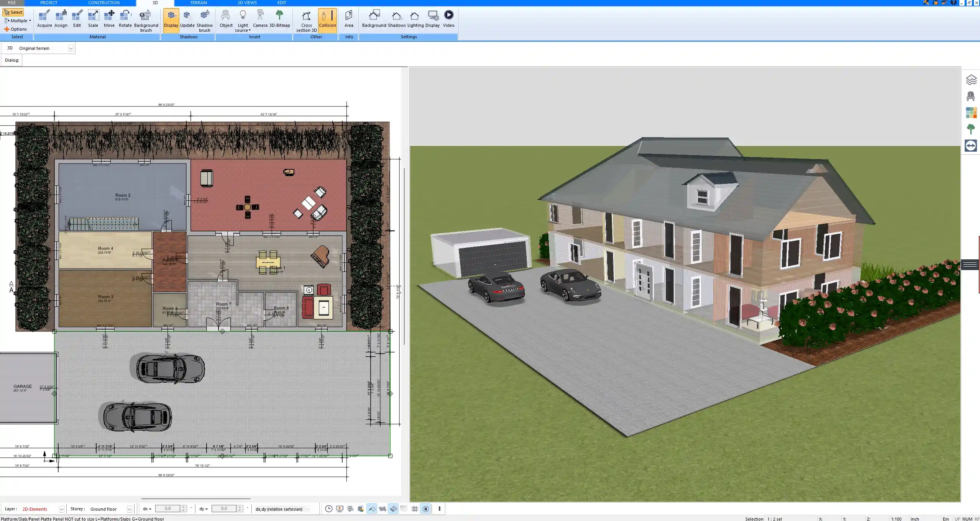
Task: Open the layers panel icon in right sidebar
Action: 971,80
